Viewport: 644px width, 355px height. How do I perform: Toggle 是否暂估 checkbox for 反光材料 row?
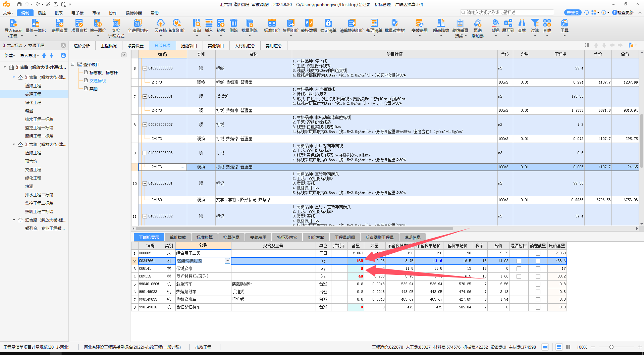[519, 276]
